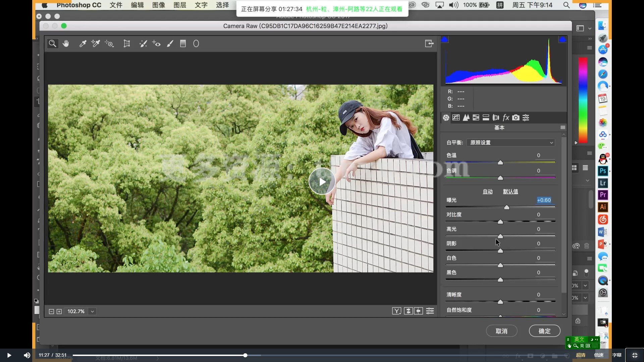Toggle shadow clipping warning in histogram
This screenshot has height=362, width=644.
click(x=444, y=40)
